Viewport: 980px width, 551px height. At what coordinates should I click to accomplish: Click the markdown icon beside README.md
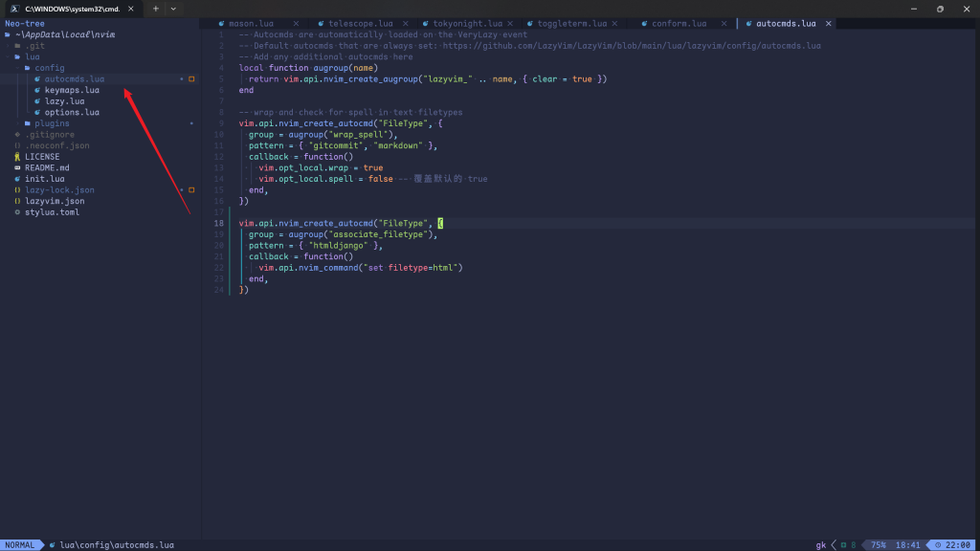17,168
